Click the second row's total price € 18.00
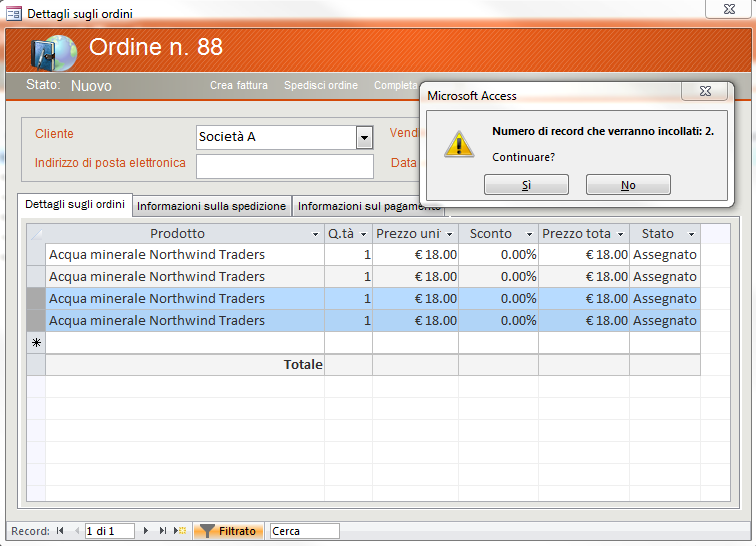This screenshot has width=756, height=546. 584,277
